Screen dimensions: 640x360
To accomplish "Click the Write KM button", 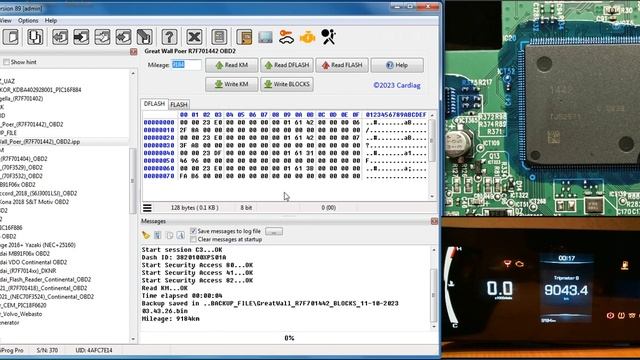I will pyautogui.click(x=232, y=84).
